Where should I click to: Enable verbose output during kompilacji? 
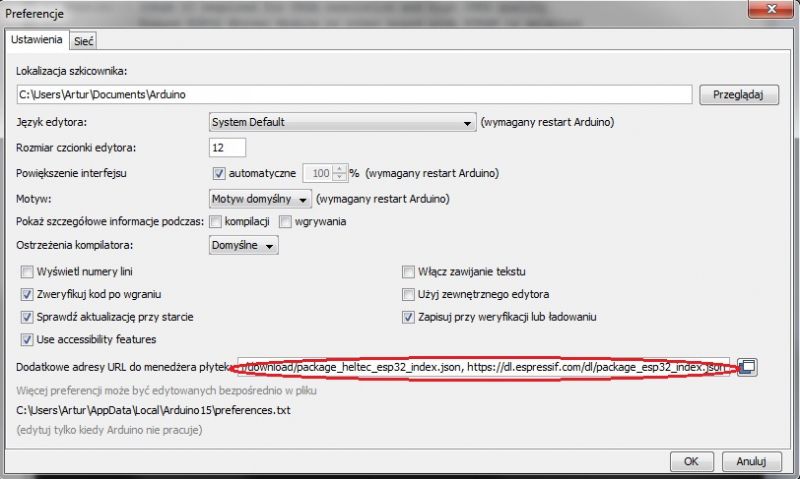(x=216, y=221)
